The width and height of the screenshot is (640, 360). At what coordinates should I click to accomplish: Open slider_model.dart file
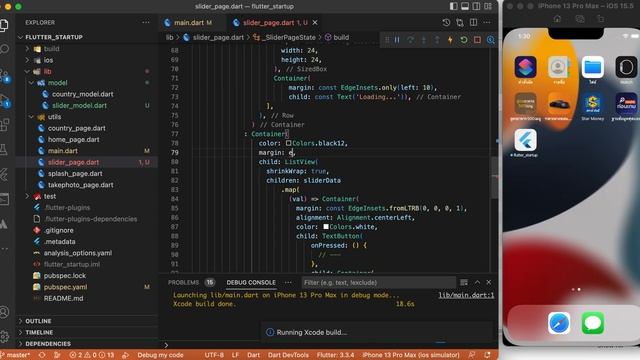(79, 105)
